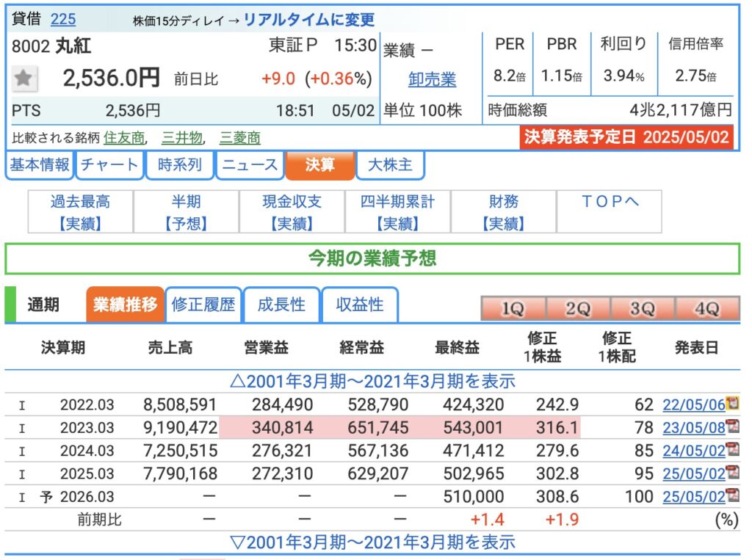Select the 業績推移 tab
This screenshot has width=752, height=560.
(x=125, y=305)
